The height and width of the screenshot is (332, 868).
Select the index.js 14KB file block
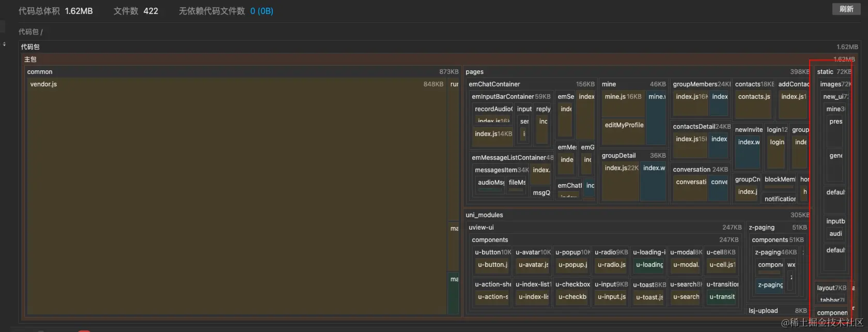[493, 136]
